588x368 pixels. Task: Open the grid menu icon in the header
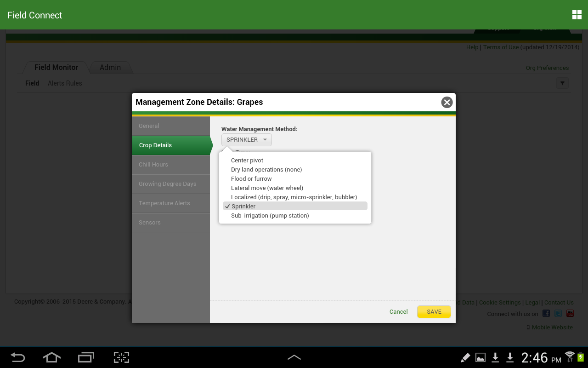coord(577,15)
